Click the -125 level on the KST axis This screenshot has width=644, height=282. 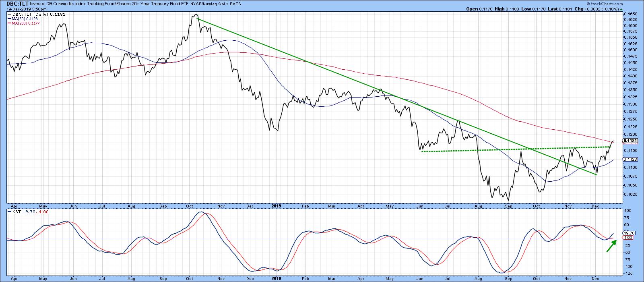click(x=627, y=274)
